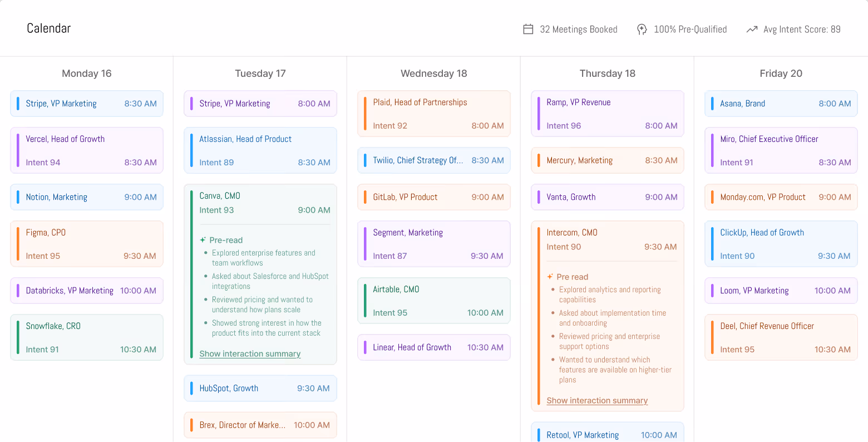Viewport: 868px width, 442px height.
Task: Click Intent 93 on the Canva card
Action: [216, 210]
